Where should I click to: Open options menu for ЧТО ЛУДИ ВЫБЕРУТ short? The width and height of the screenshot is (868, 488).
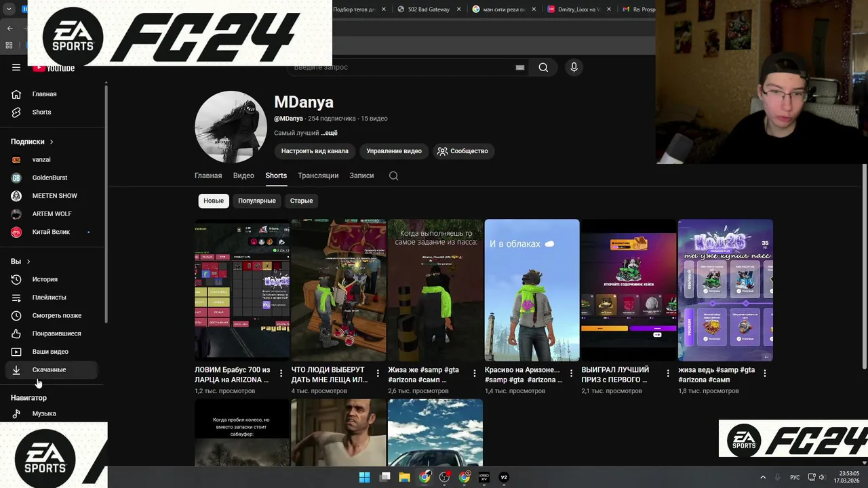(x=378, y=373)
